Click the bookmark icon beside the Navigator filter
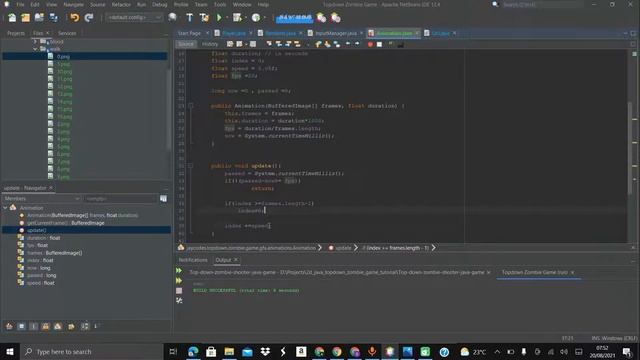This screenshot has height=360, width=640. click(x=163, y=198)
